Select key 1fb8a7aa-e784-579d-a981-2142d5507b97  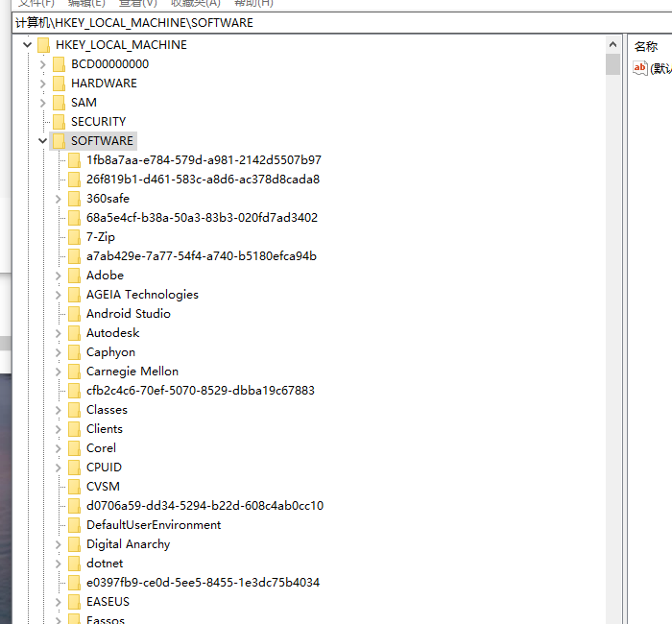tap(204, 160)
